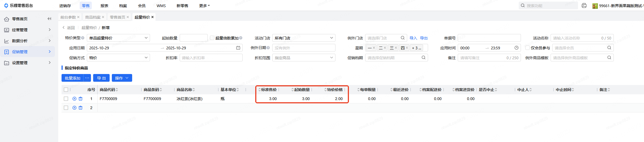Click the blue 导出 button above table
Viewport: 644px width, 142px height.
tap(101, 78)
